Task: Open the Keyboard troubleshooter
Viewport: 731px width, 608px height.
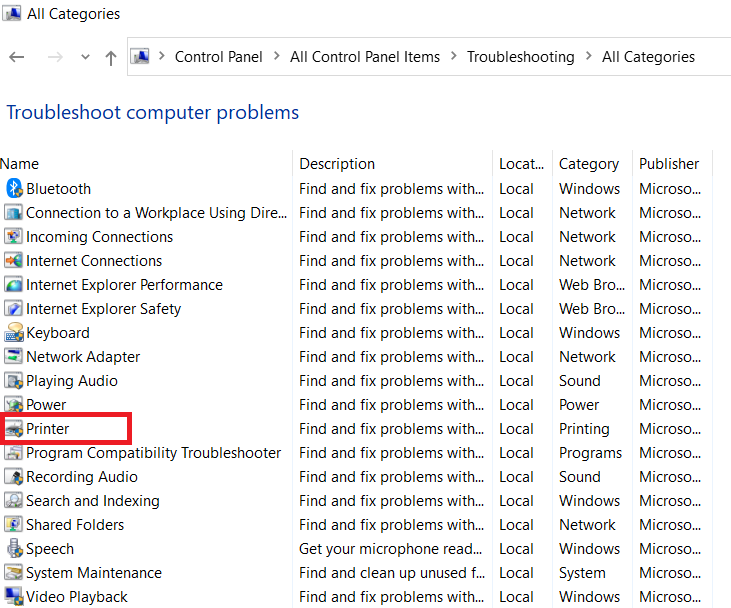Action: [x=58, y=333]
